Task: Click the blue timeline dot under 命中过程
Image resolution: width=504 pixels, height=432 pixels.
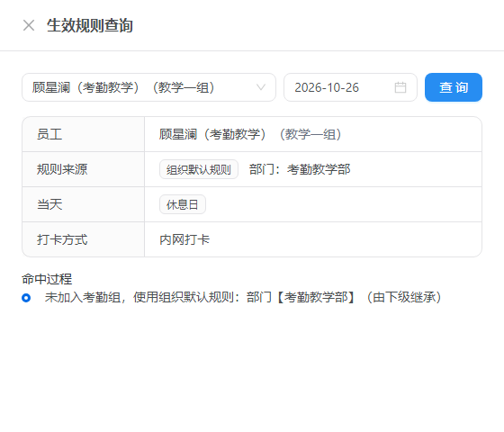Action: pos(26,298)
